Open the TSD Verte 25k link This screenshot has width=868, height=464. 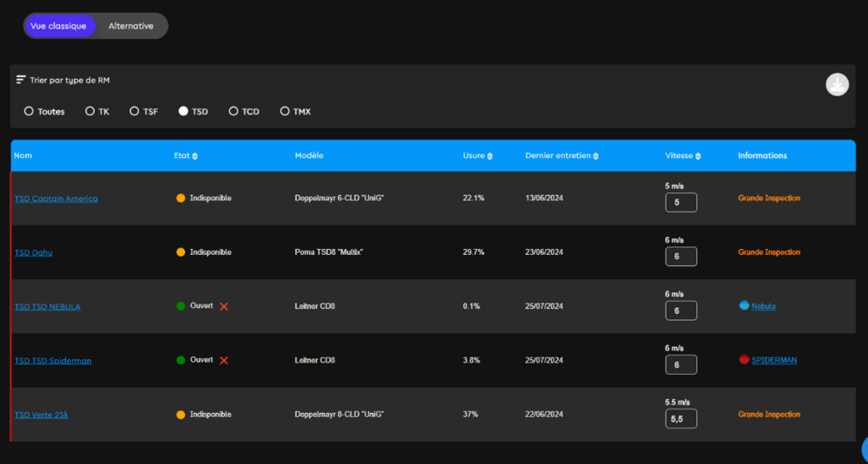point(42,415)
